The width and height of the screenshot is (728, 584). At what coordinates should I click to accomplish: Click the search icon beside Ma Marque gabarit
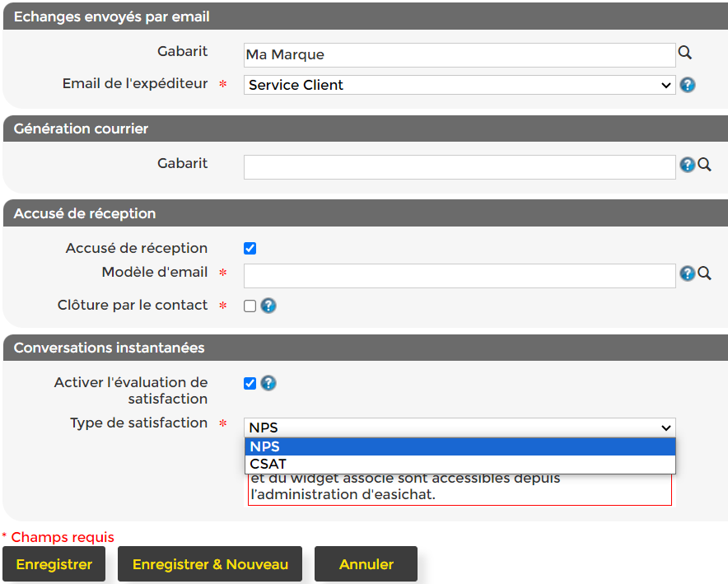pyautogui.click(x=684, y=54)
